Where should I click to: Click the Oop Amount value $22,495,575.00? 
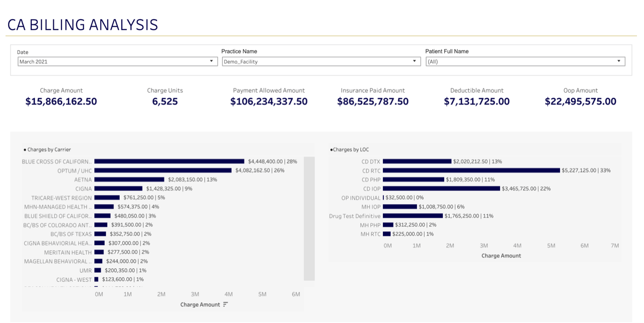pyautogui.click(x=580, y=102)
